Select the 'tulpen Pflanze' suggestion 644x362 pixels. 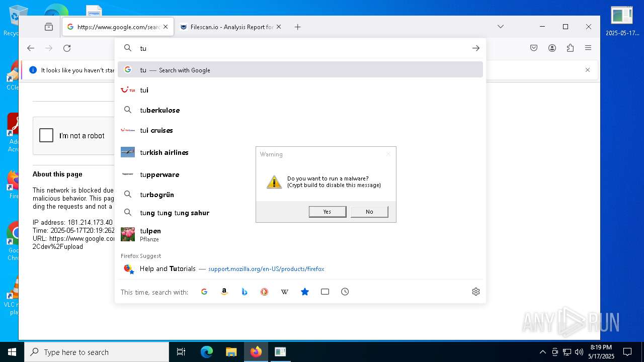click(300, 235)
